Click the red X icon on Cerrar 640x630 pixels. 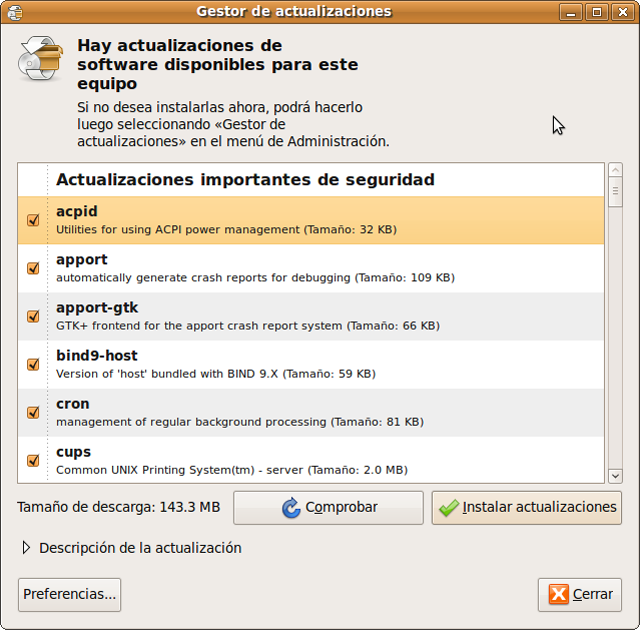(557, 595)
